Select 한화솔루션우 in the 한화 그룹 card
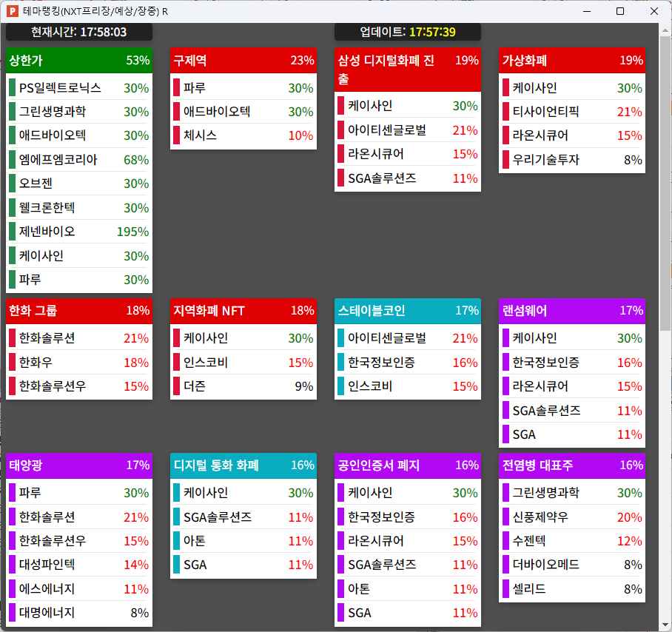Viewport: 672px width, 632px height. [79, 386]
